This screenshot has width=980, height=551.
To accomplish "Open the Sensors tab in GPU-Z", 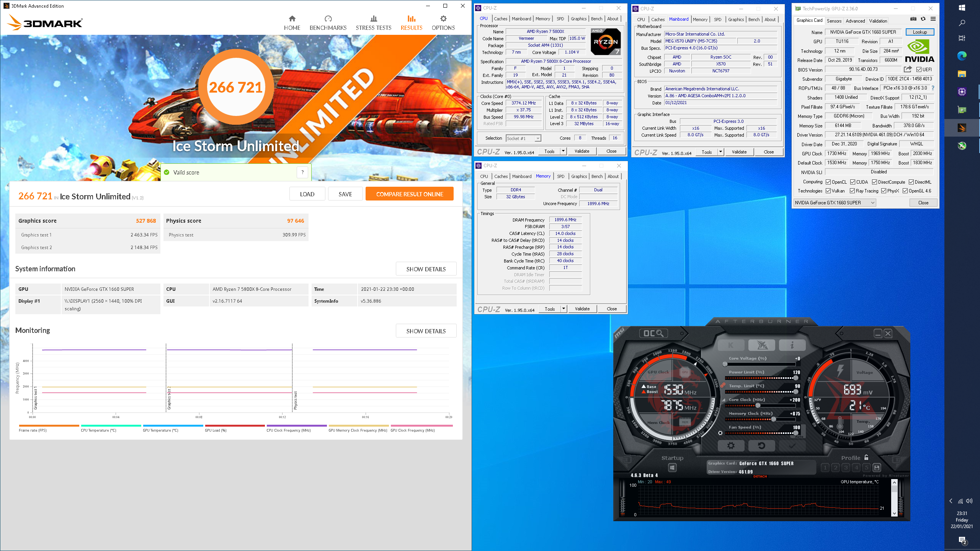I will [834, 21].
